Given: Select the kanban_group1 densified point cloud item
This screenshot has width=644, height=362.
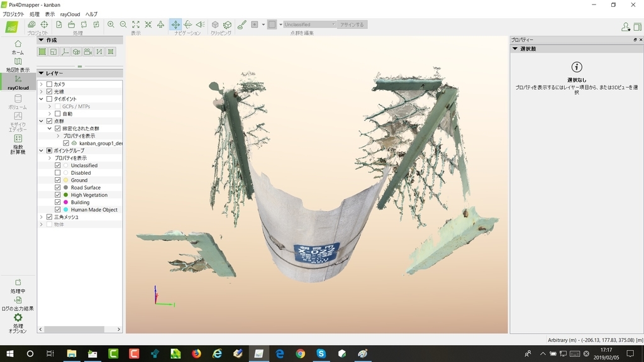Looking at the screenshot, I should tap(101, 143).
